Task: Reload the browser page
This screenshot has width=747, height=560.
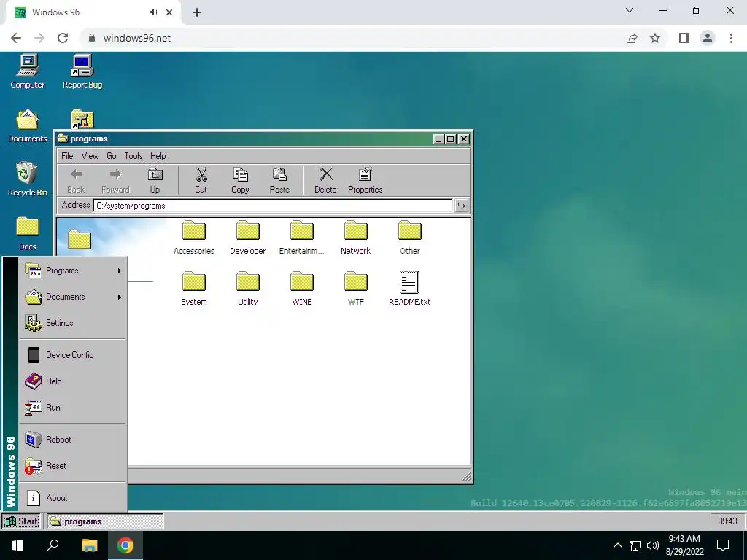Action: [x=63, y=38]
